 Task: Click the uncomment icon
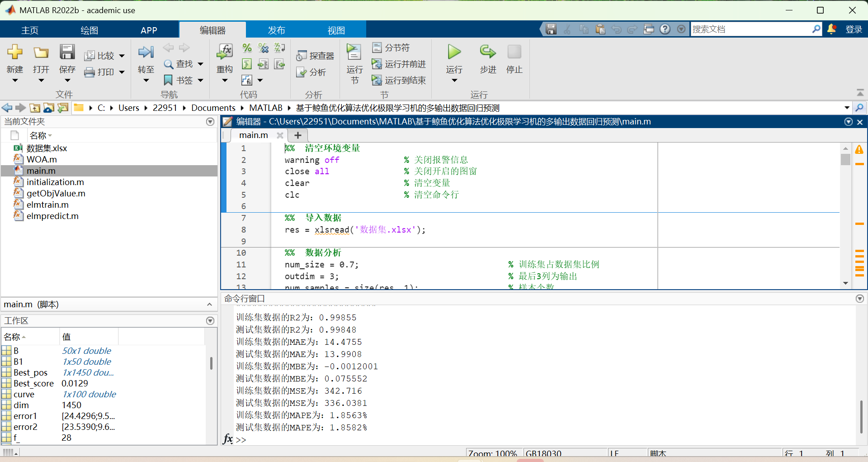point(263,48)
